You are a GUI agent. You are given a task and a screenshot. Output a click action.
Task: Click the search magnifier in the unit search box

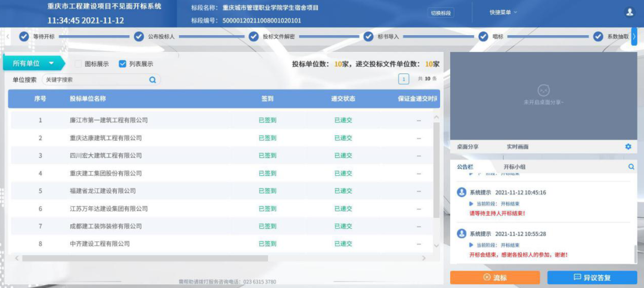(153, 80)
